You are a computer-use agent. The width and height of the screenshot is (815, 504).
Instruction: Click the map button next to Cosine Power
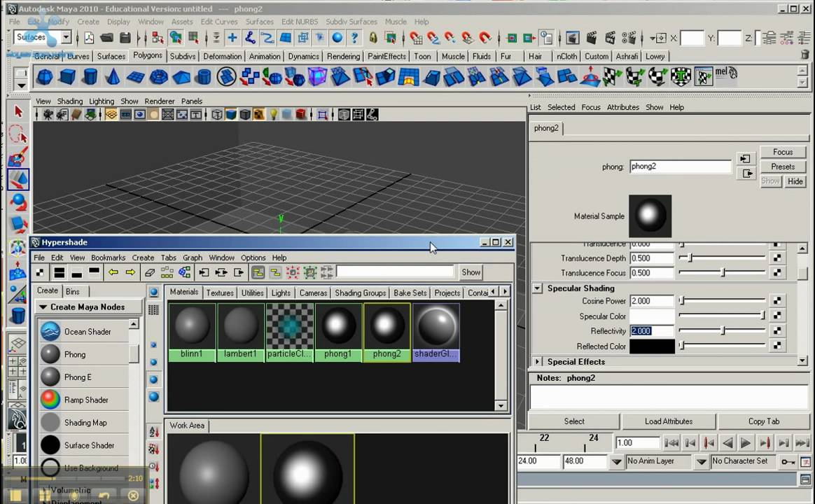pyautogui.click(x=777, y=301)
